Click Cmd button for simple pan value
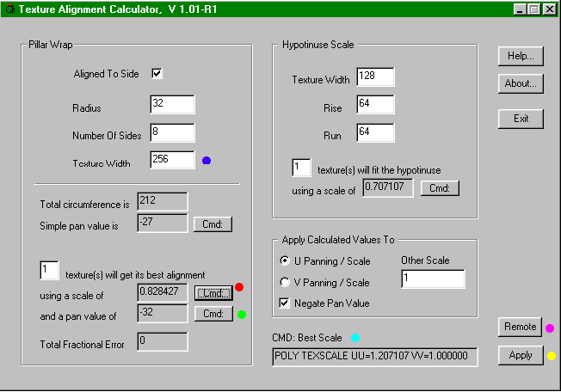 [213, 224]
